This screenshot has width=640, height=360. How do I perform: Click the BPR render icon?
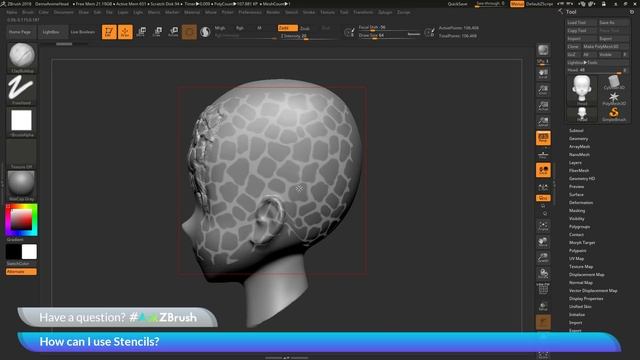pyautogui.click(x=543, y=50)
